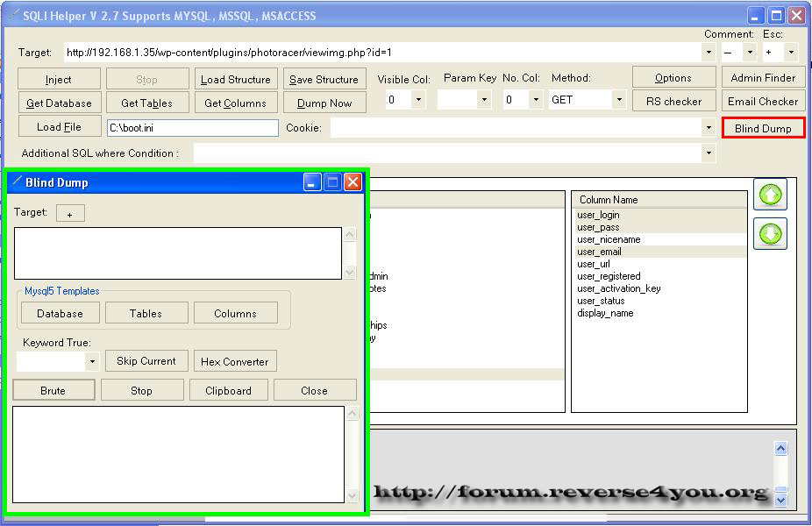This screenshot has height=526, width=812.
Task: Open the Comment dropdown
Action: pos(750,53)
